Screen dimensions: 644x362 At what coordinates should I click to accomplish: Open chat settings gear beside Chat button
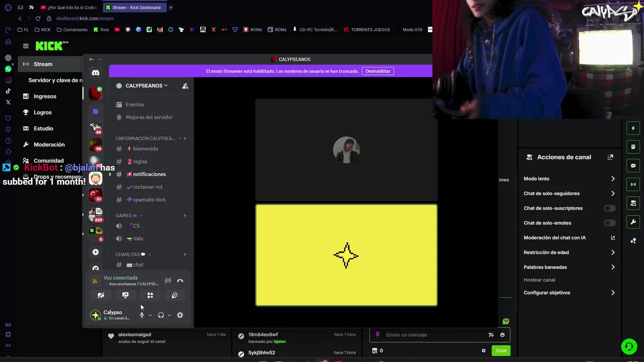tap(484, 351)
